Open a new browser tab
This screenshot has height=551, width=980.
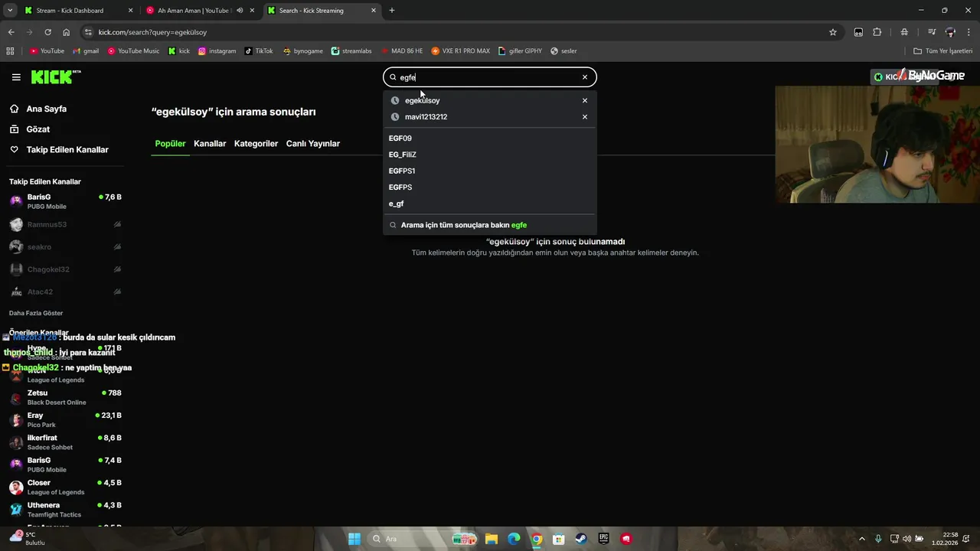pyautogui.click(x=392, y=11)
